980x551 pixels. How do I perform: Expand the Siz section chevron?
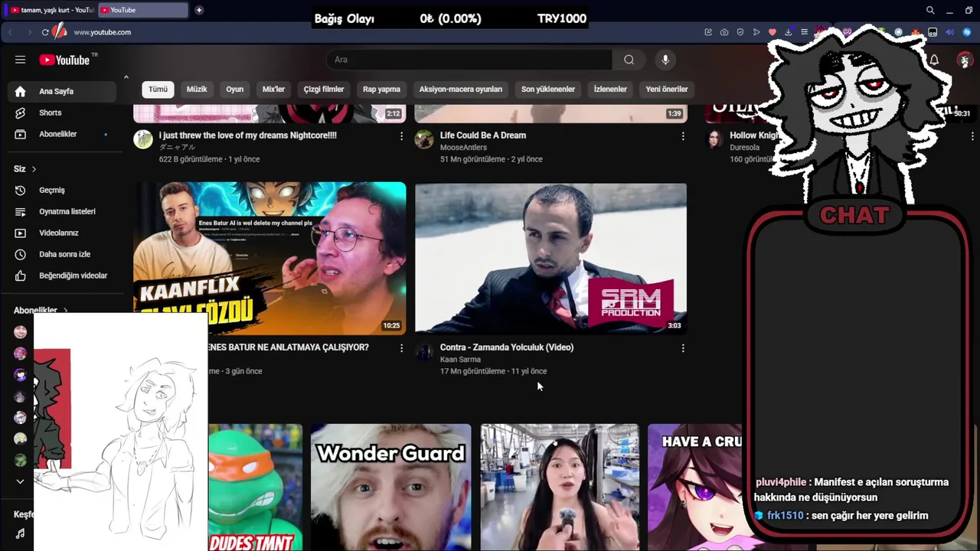[34, 169]
